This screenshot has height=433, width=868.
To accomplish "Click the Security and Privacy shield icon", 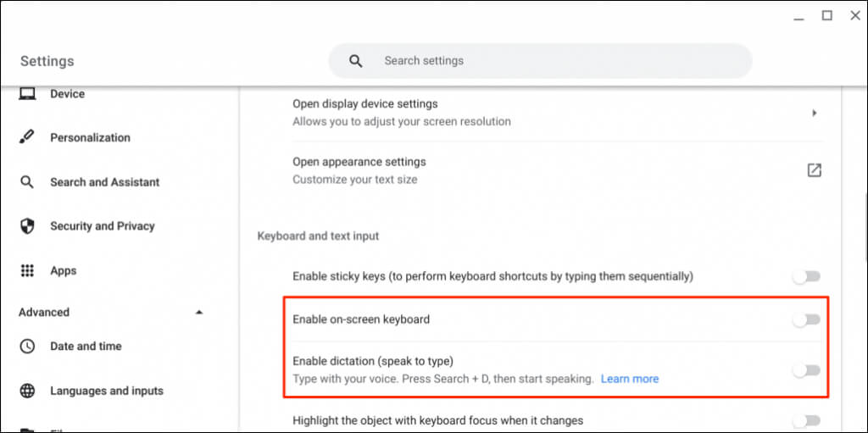I will click(x=27, y=226).
